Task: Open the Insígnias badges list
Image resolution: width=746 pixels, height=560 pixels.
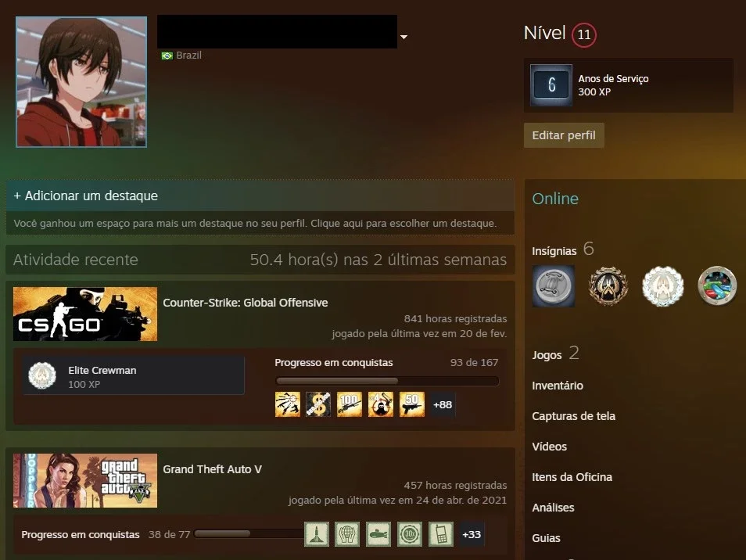Action: 554,251
